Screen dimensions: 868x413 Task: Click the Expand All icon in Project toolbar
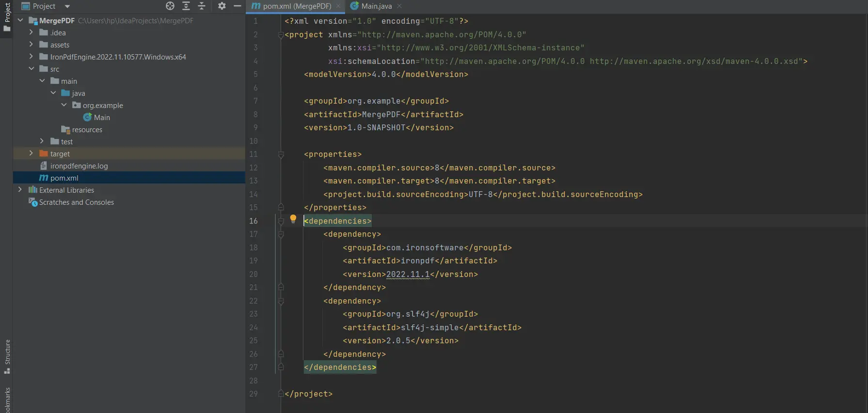click(x=186, y=6)
